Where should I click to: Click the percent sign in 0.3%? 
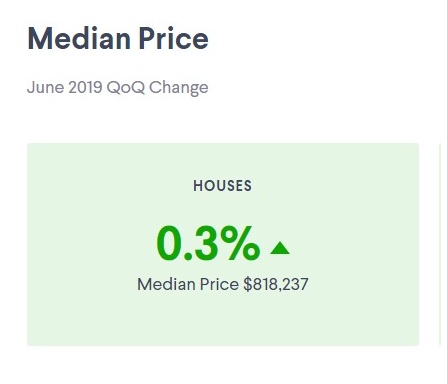240,244
